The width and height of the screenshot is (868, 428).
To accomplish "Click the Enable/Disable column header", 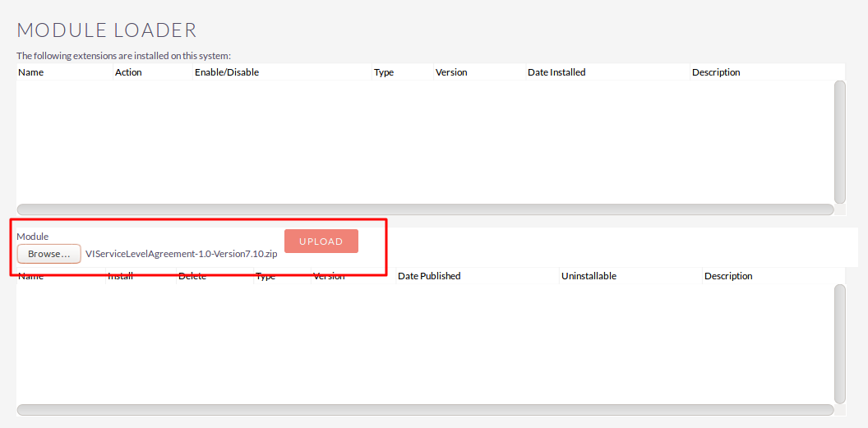I will coord(227,72).
